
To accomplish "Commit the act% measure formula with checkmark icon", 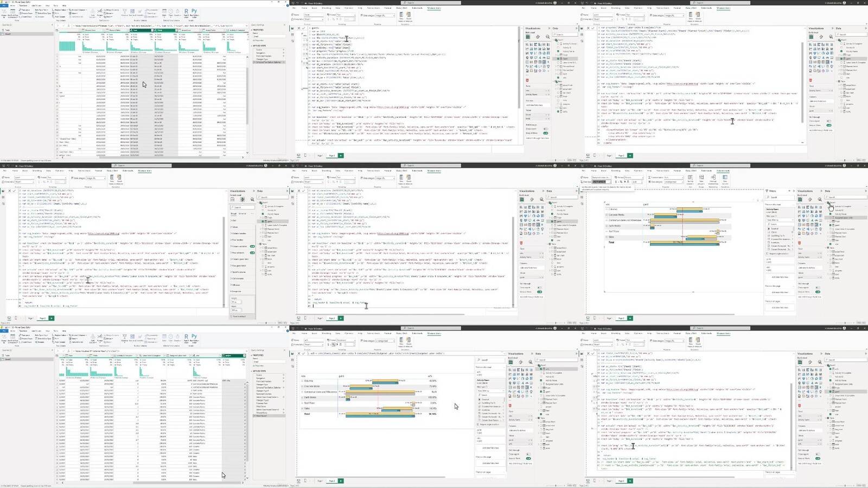I will point(303,353).
